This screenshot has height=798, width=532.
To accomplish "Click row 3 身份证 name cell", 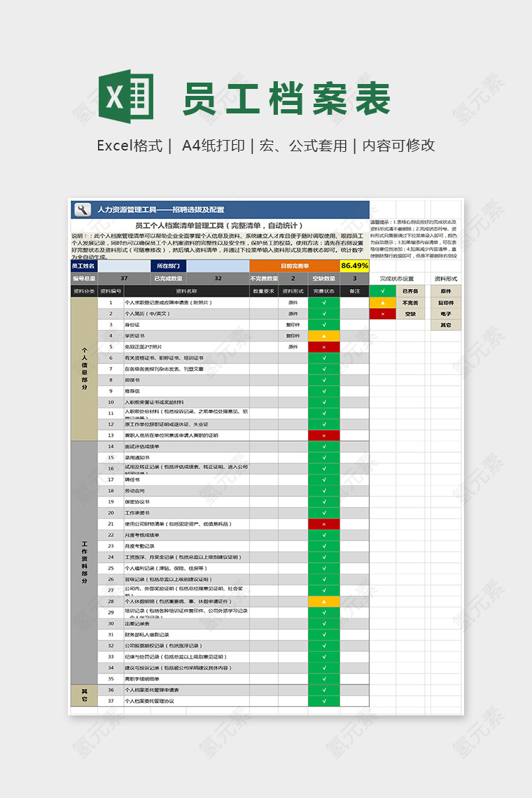I will click(x=186, y=325).
